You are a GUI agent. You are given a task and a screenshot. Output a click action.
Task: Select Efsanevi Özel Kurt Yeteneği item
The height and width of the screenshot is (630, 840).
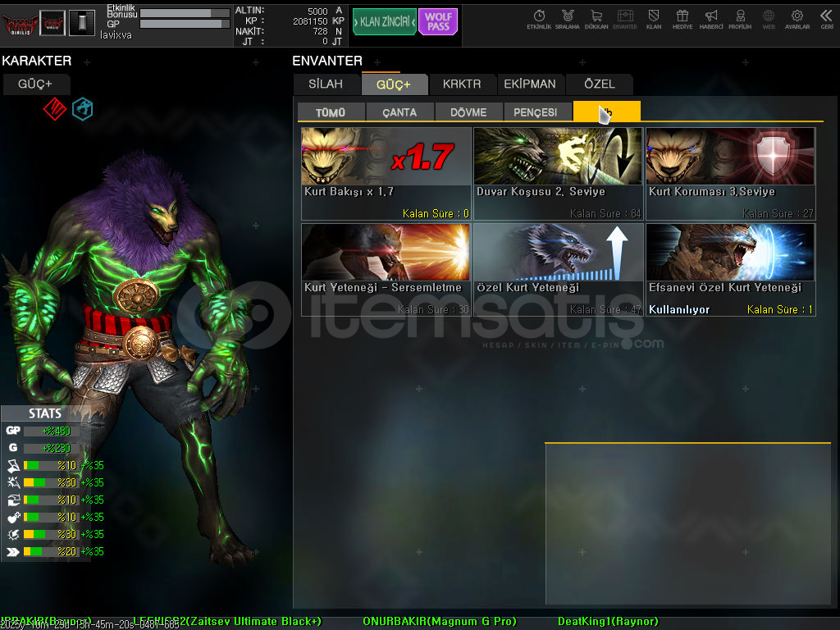tap(731, 270)
